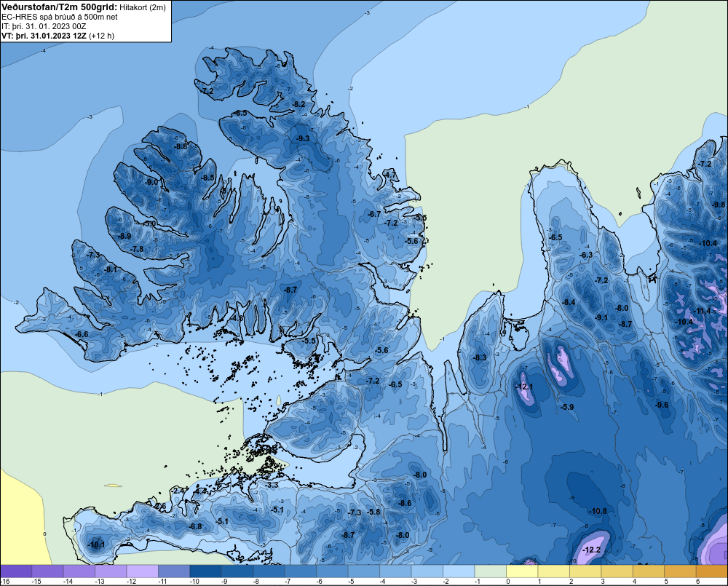Click the -6.7 temperature label
Screen dimensions: 728x586
(x=374, y=214)
